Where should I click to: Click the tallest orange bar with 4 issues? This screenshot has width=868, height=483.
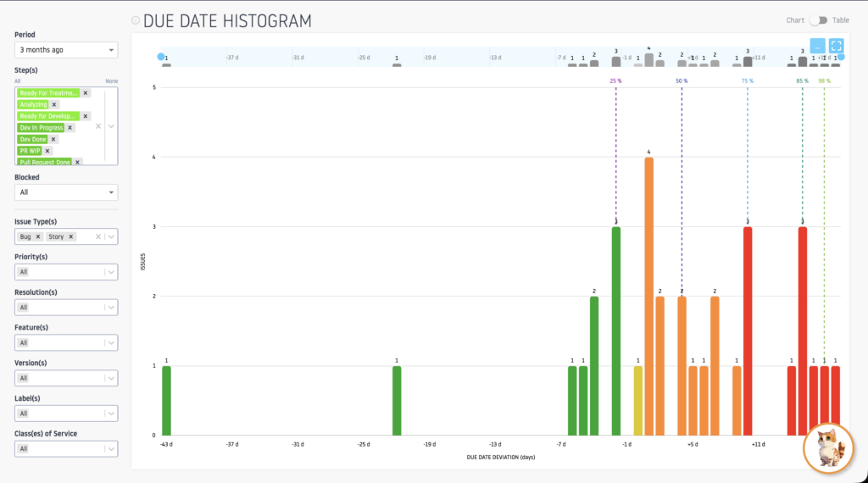click(649, 297)
